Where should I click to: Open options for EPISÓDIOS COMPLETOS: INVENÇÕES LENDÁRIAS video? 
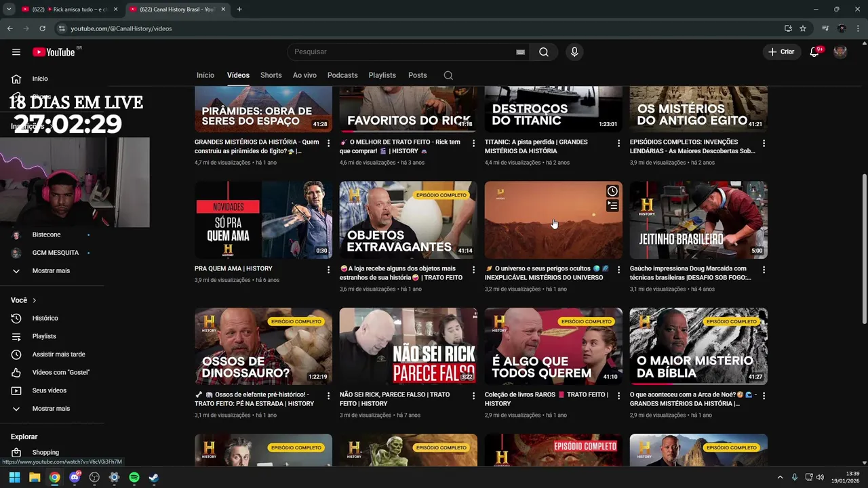click(x=764, y=143)
